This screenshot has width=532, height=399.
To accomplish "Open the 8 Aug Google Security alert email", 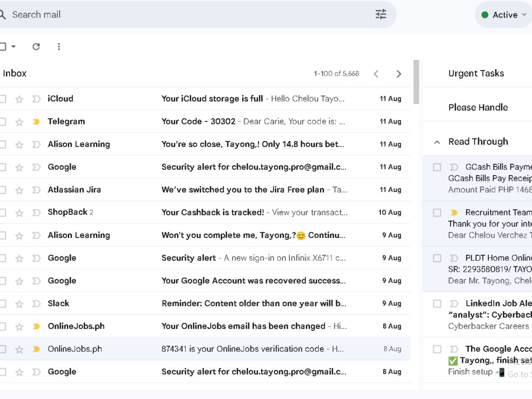I will 205,371.
